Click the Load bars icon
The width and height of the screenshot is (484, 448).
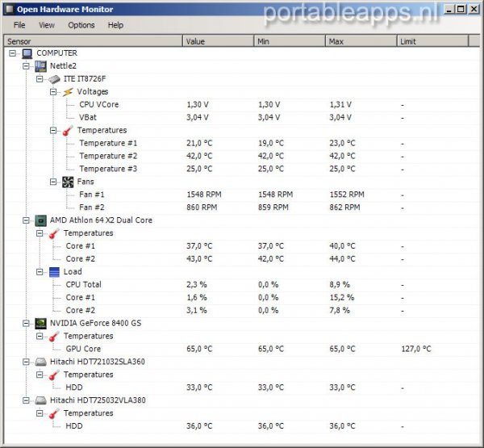(54, 272)
